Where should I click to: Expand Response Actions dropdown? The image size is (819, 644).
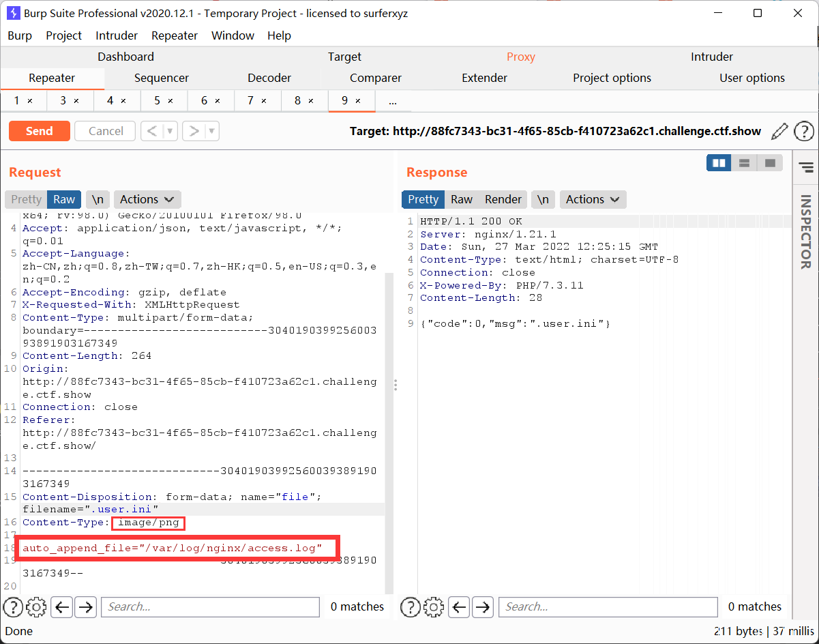click(593, 199)
